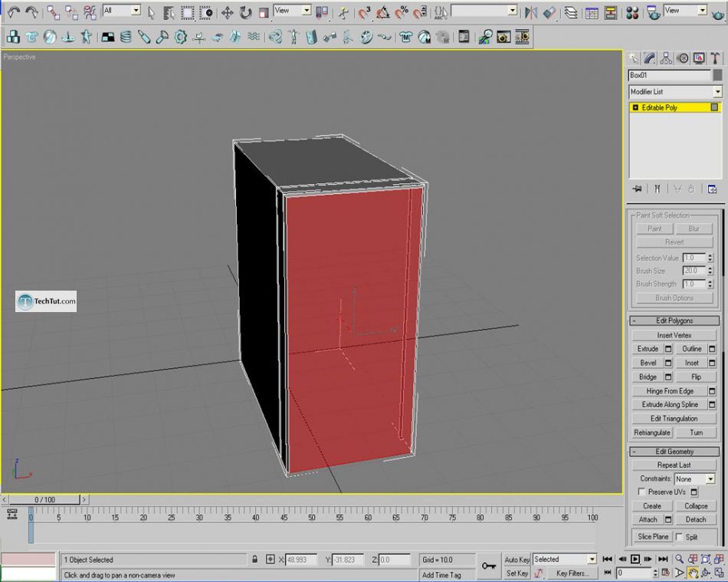Toggle the selection lock padlock icon

tap(254, 560)
